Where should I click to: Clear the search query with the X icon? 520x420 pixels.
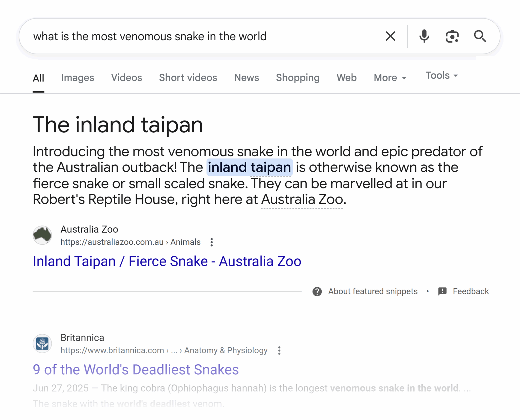click(390, 36)
